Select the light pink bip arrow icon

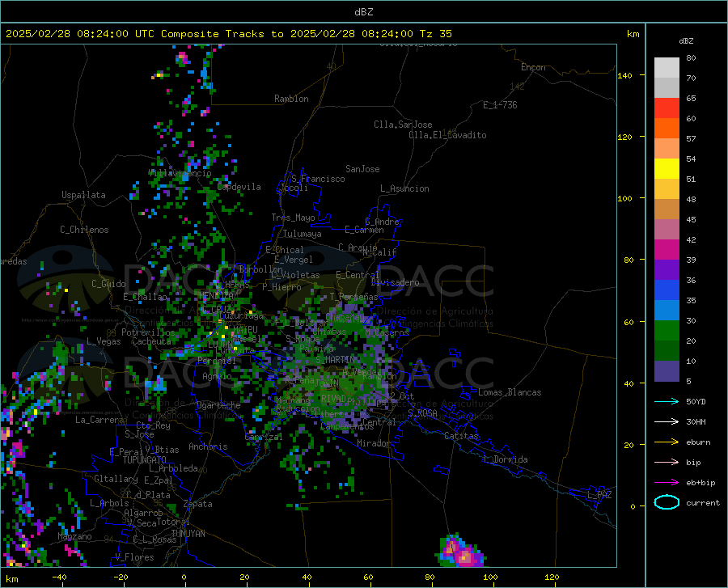(667, 463)
